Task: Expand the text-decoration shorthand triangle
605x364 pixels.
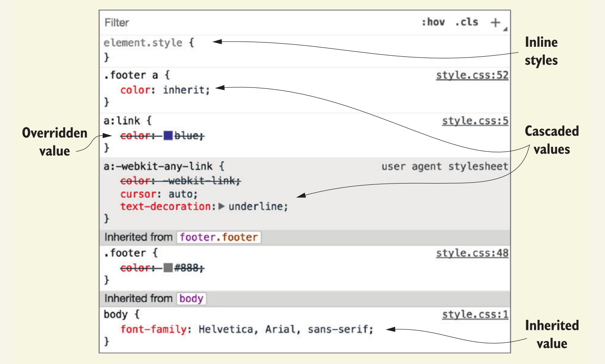Action: (x=221, y=206)
